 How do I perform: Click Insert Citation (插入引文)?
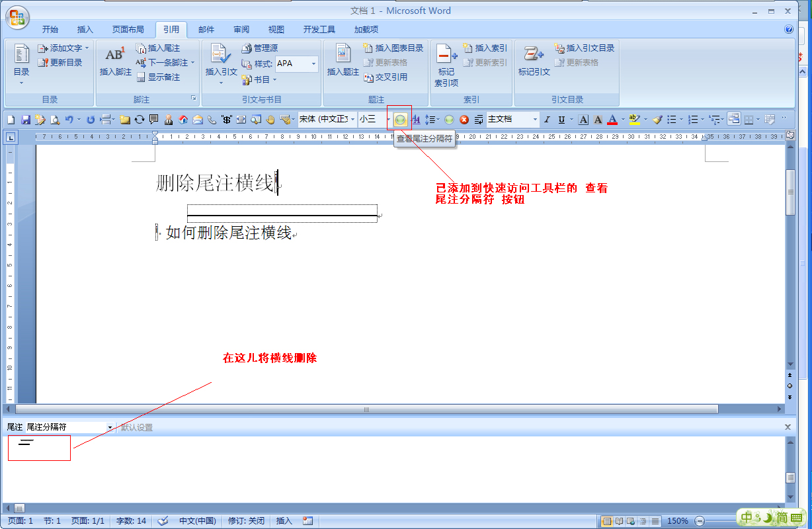coord(221,64)
